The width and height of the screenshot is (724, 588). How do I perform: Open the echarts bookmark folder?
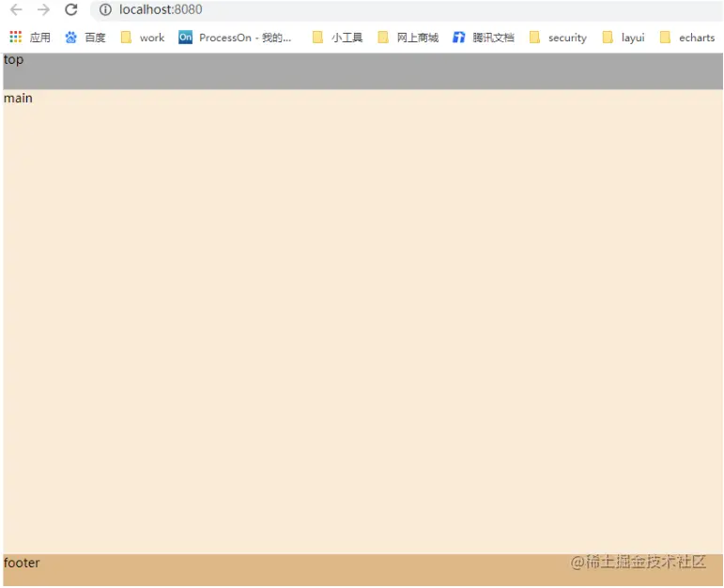[687, 38]
